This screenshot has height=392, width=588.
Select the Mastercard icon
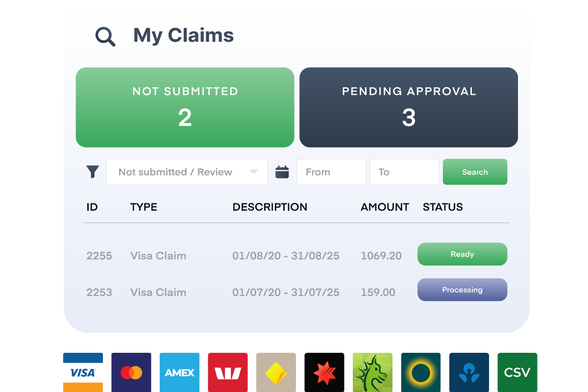(131, 372)
